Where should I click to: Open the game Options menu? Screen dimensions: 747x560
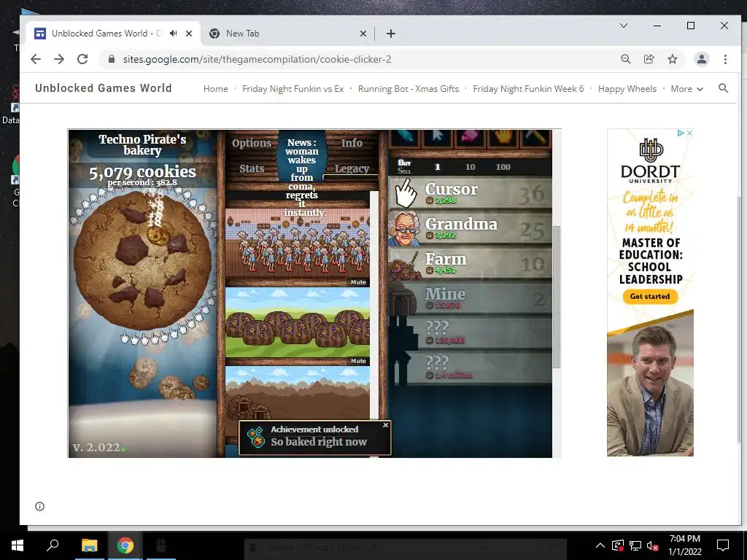[x=252, y=143]
